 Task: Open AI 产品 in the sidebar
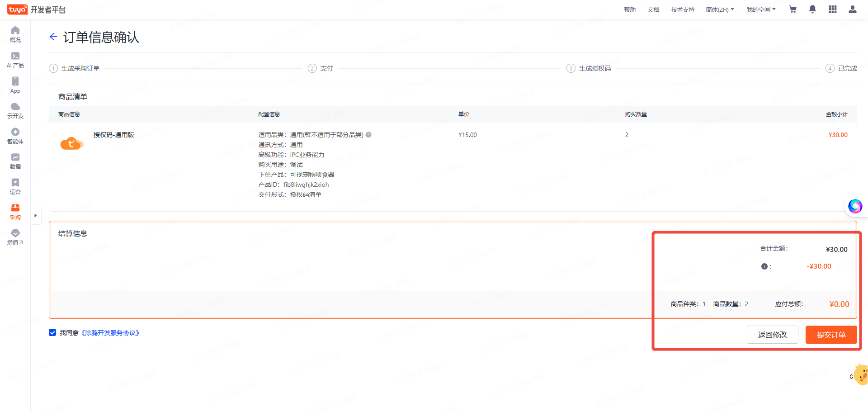tap(15, 60)
